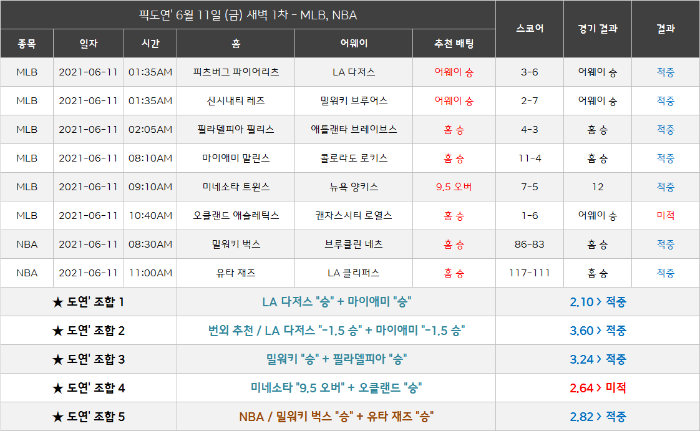
Task: Click score cell '7-5'
Action: tap(529, 187)
